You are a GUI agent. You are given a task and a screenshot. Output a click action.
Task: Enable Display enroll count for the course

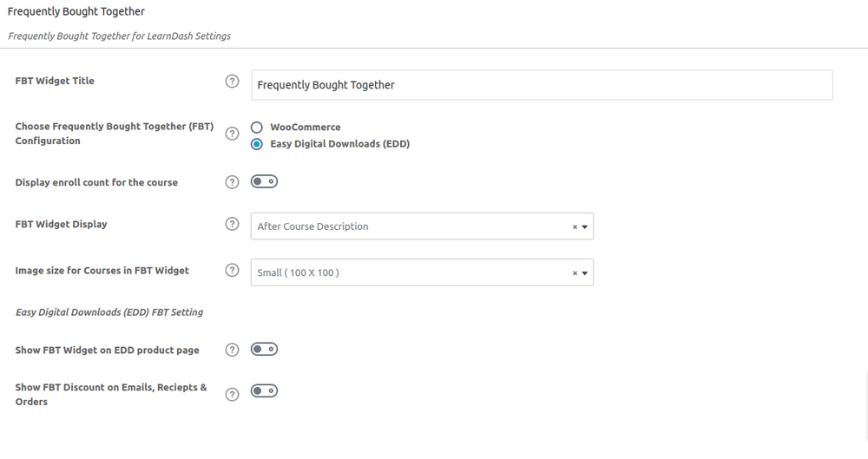[x=264, y=181]
